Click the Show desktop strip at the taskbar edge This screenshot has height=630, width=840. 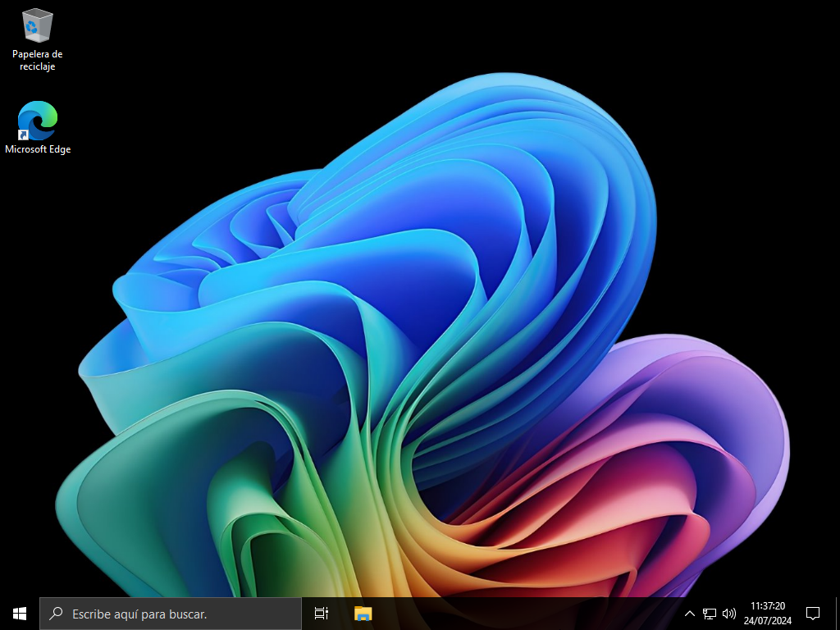pyautogui.click(x=838, y=614)
